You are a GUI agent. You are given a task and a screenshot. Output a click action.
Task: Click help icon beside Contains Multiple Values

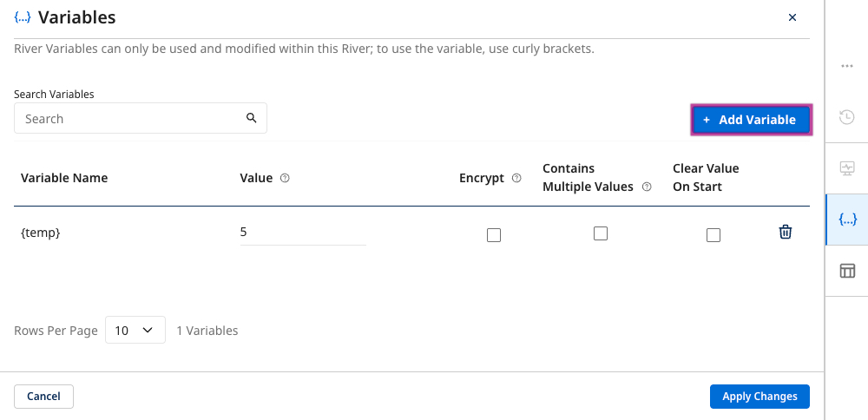click(646, 187)
